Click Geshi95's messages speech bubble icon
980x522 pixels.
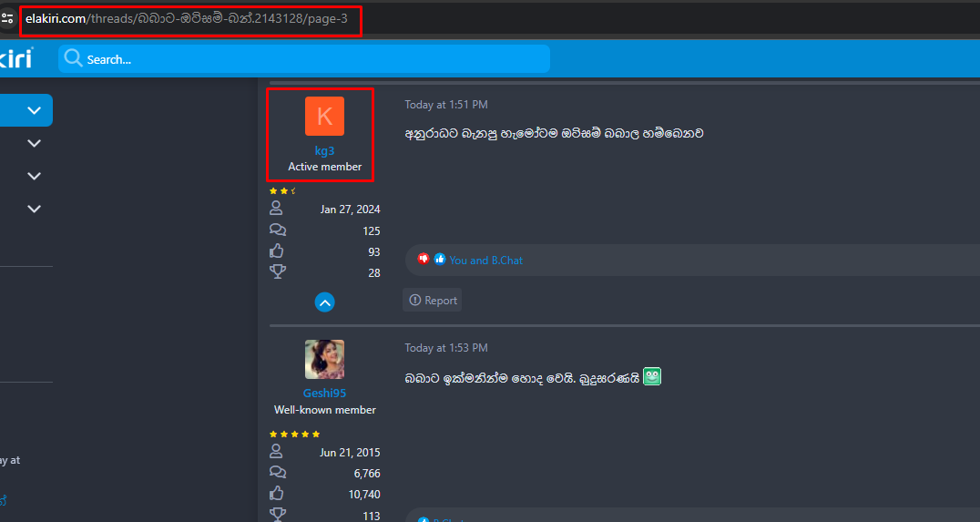click(x=278, y=472)
